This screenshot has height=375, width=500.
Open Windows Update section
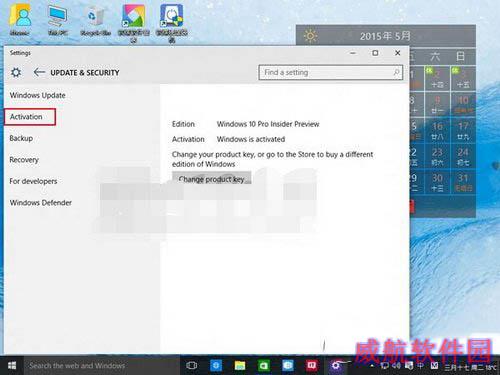37,95
